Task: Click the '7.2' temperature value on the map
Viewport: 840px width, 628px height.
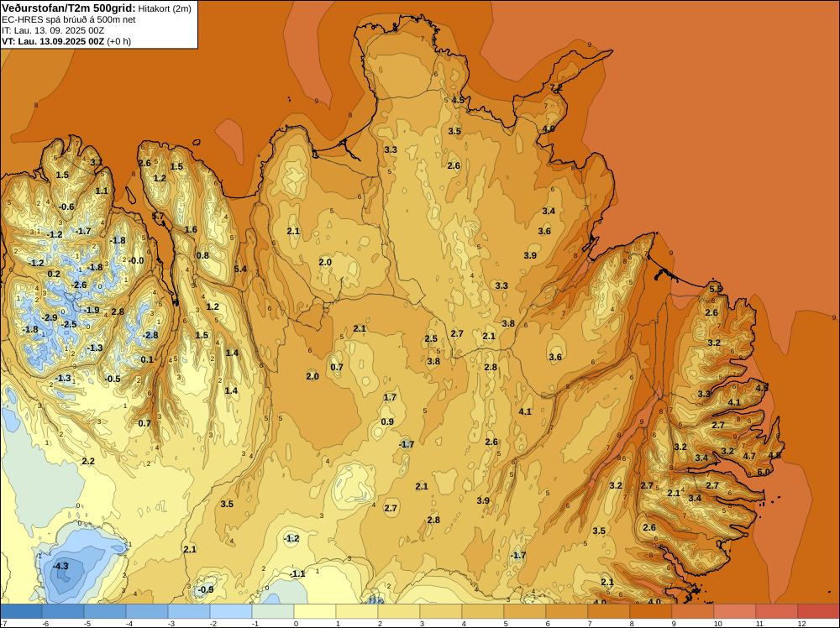Action: click(x=556, y=87)
